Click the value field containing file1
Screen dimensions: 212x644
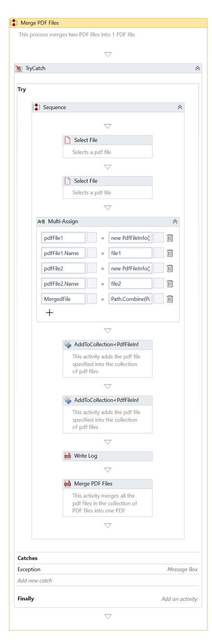click(x=131, y=253)
